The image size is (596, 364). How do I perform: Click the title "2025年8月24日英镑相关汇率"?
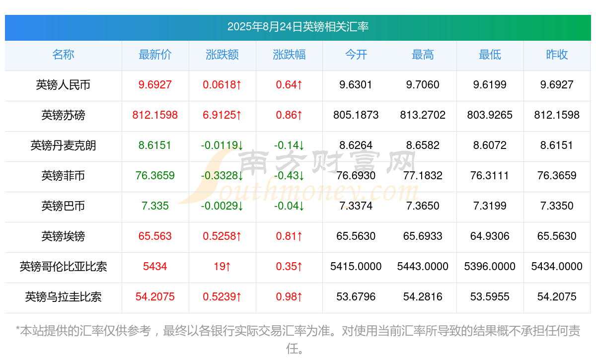click(298, 27)
